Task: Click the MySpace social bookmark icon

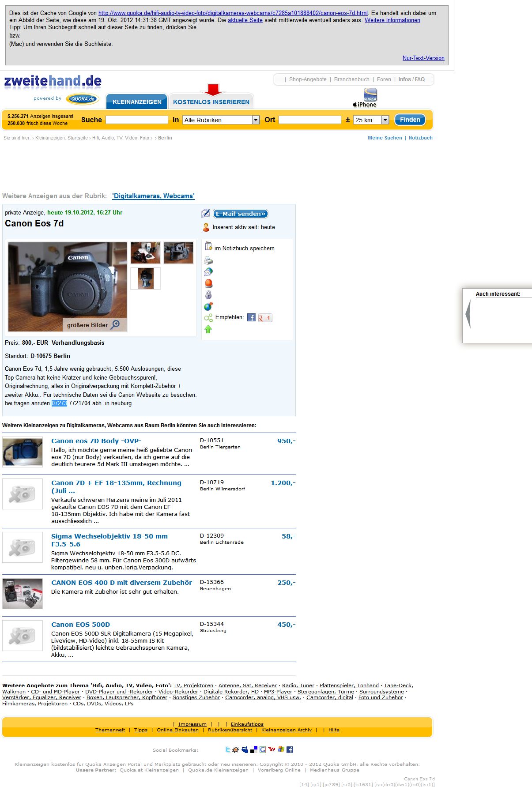Action: (x=245, y=749)
